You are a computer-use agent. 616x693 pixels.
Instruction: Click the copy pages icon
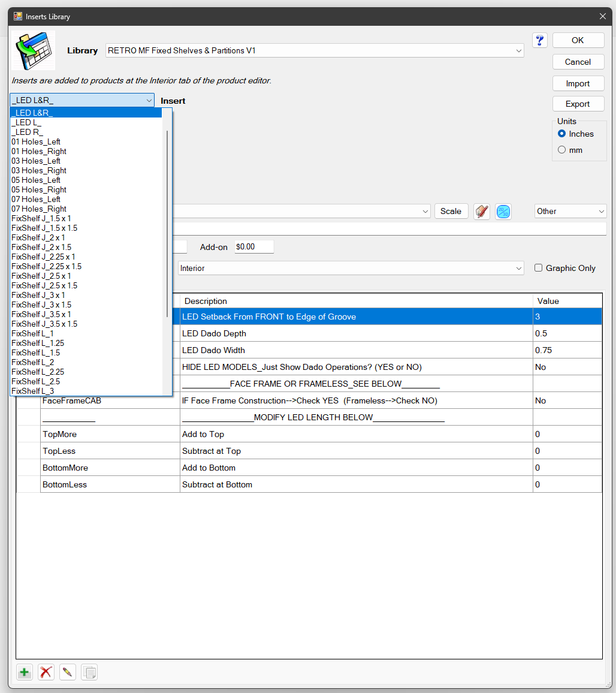pyautogui.click(x=89, y=672)
